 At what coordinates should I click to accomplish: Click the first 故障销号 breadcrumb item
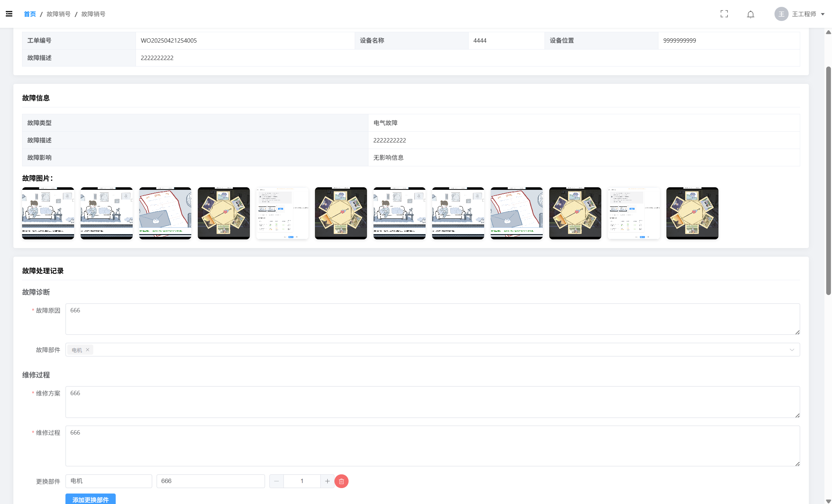pos(59,14)
